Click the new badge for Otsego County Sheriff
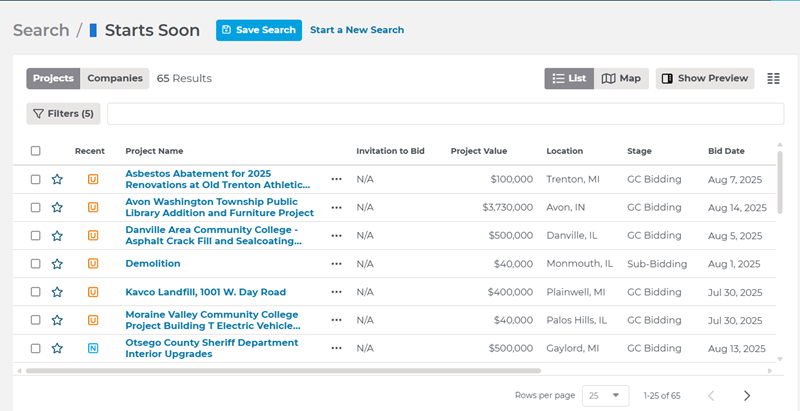Image resolution: width=800 pixels, height=411 pixels. click(x=93, y=348)
